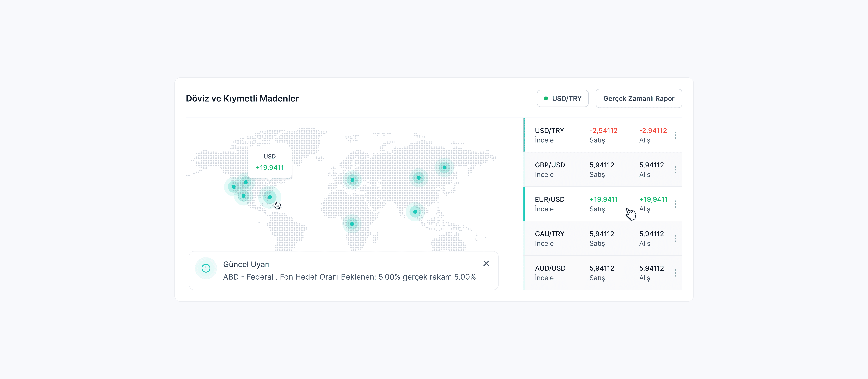Click the alert exclamation info icon

pyautogui.click(x=206, y=268)
